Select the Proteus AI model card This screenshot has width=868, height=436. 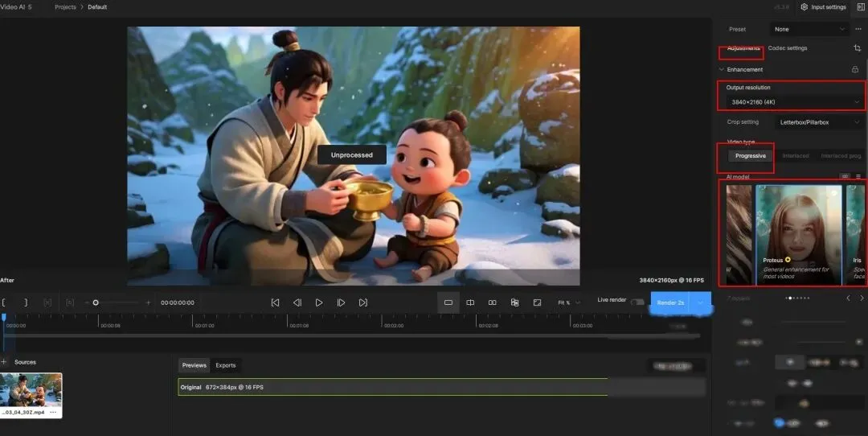(799, 235)
